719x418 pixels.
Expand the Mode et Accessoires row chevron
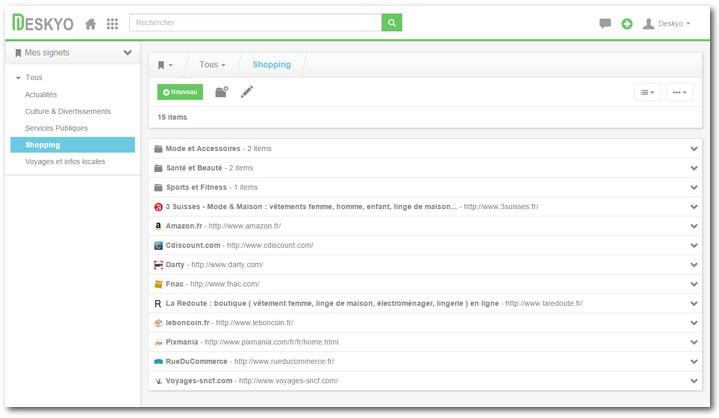tap(694, 148)
